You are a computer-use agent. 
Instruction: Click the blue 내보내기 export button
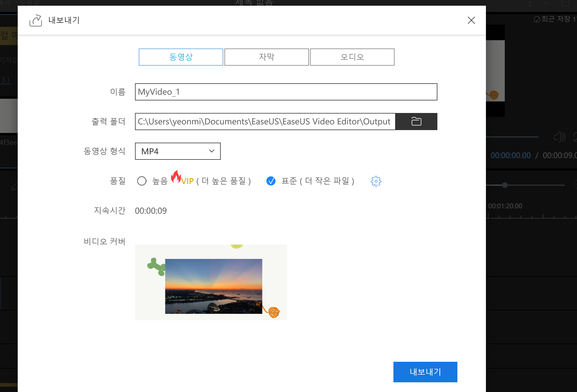pyautogui.click(x=425, y=372)
